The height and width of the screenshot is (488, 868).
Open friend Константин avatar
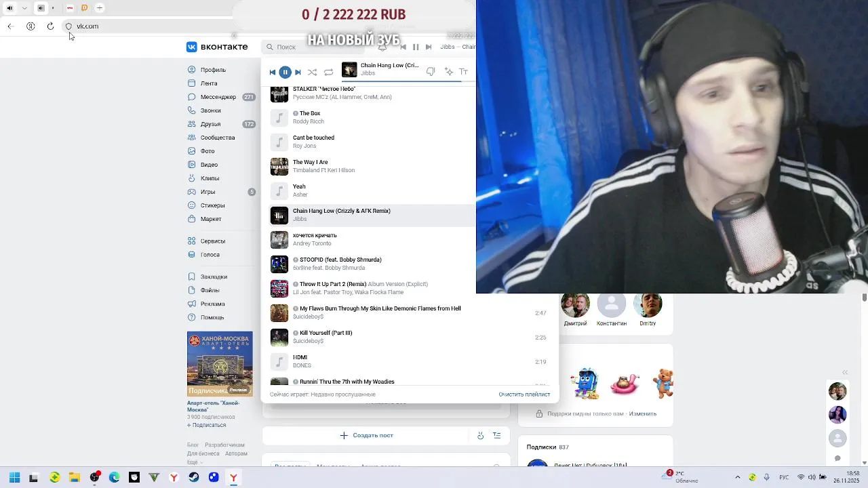[612, 306]
